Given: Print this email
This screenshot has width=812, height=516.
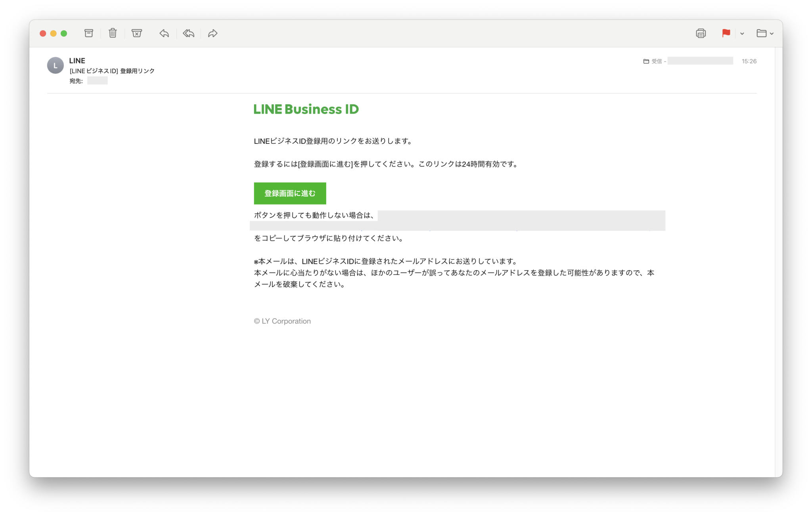Looking at the screenshot, I should point(701,33).
